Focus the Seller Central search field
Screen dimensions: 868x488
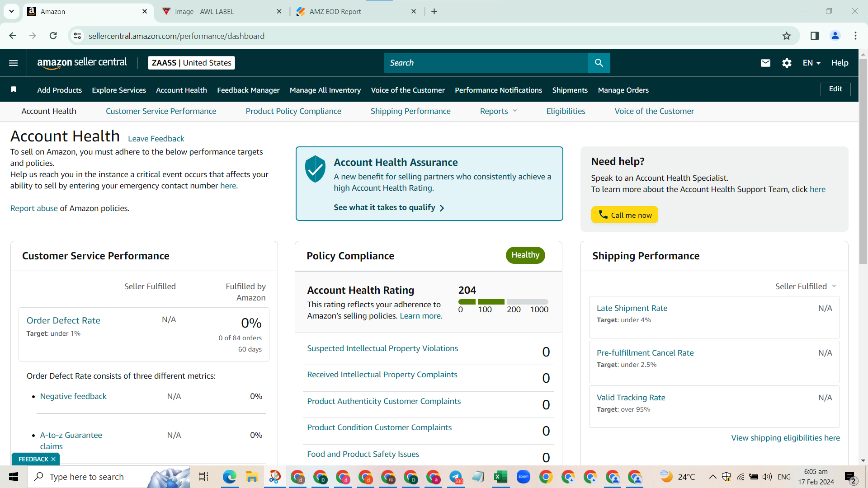point(486,63)
